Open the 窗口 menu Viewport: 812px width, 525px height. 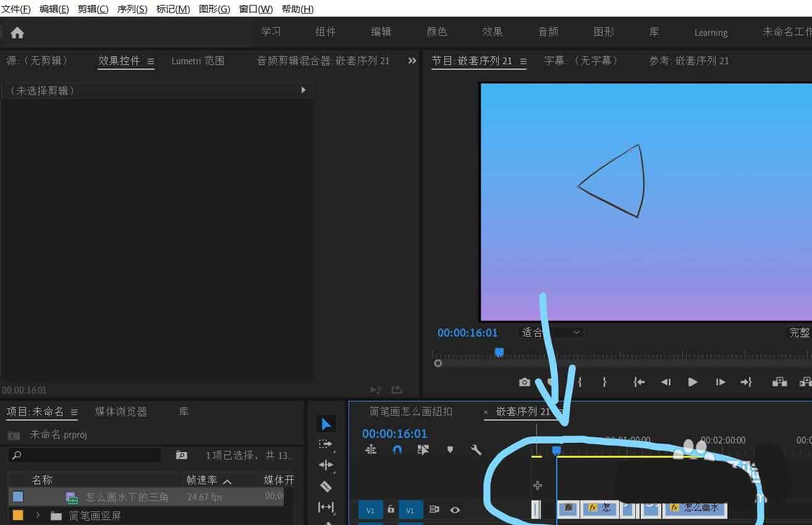pos(256,9)
